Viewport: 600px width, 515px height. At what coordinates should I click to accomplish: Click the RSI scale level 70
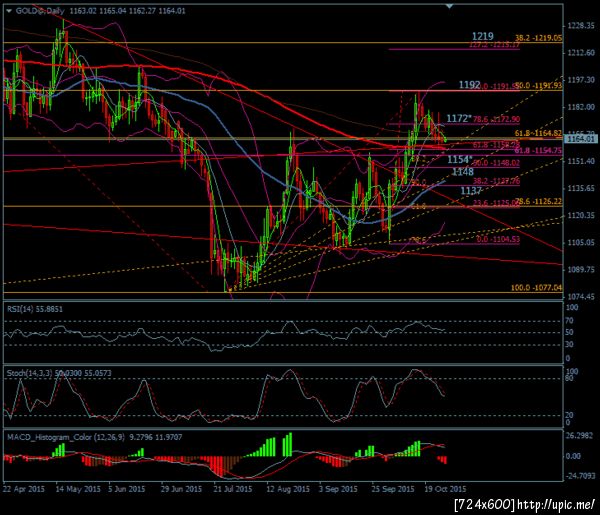tap(569, 321)
